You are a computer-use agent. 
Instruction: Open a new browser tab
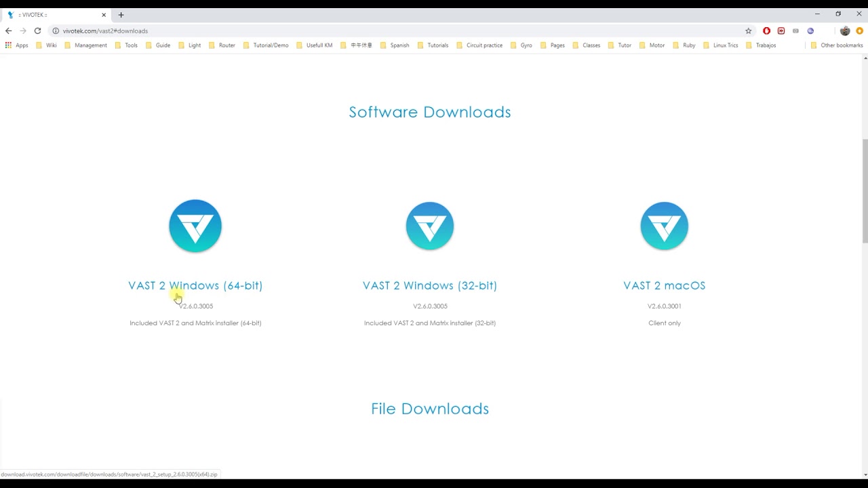(x=121, y=14)
